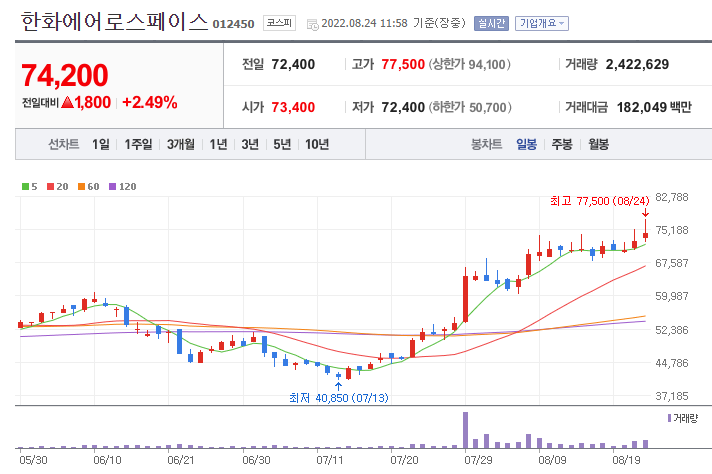Click the 거래량 value 2,422,629
Screen dimensions: 712x474
point(637,64)
